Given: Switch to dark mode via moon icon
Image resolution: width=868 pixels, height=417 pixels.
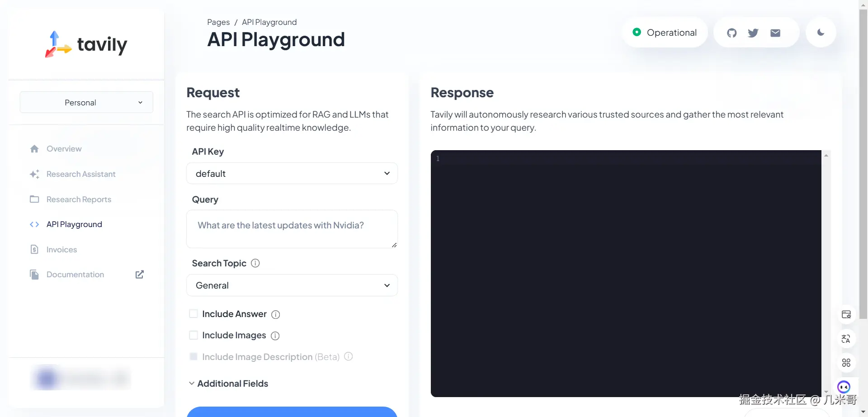Looking at the screenshot, I should pos(821,32).
